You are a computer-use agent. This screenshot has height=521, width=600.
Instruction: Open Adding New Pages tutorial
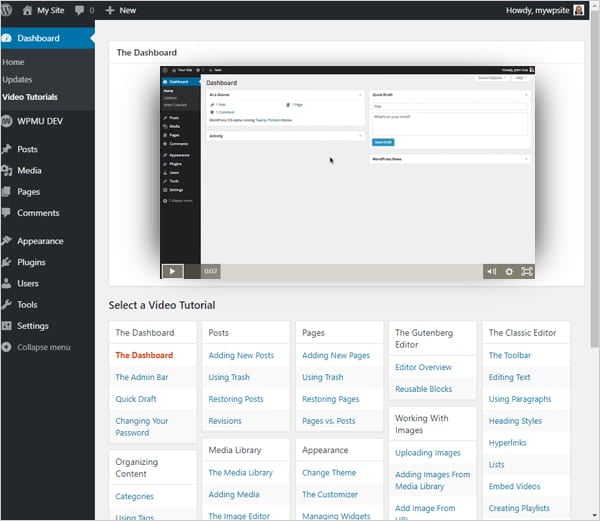[x=336, y=355]
